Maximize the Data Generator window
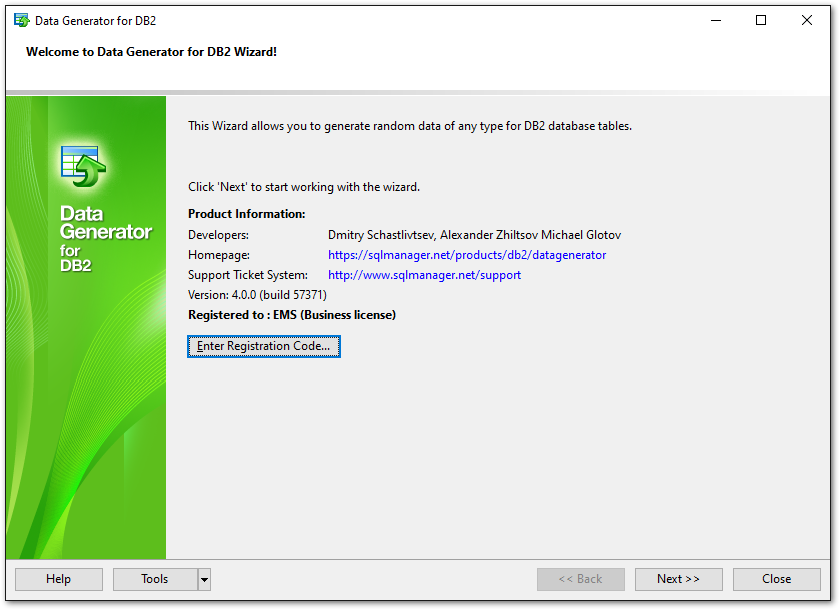The image size is (840, 610). point(761,20)
